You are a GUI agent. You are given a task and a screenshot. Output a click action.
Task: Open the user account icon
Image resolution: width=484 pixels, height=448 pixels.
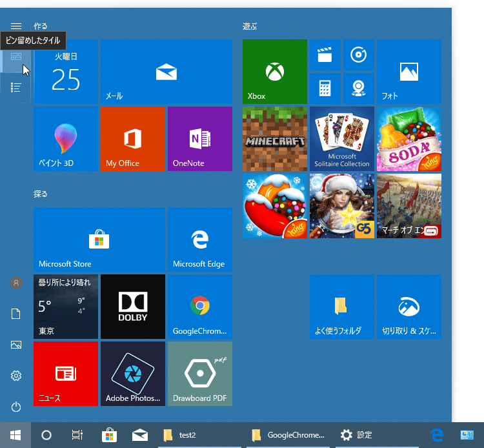click(x=16, y=283)
